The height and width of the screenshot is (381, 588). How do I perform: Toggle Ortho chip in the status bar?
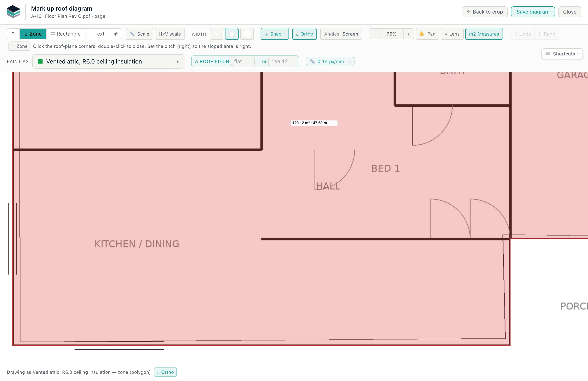165,372
